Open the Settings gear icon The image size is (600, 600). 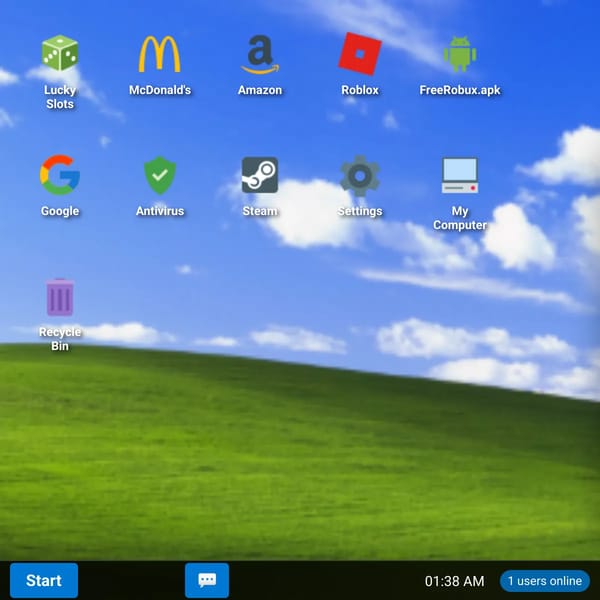point(360,176)
